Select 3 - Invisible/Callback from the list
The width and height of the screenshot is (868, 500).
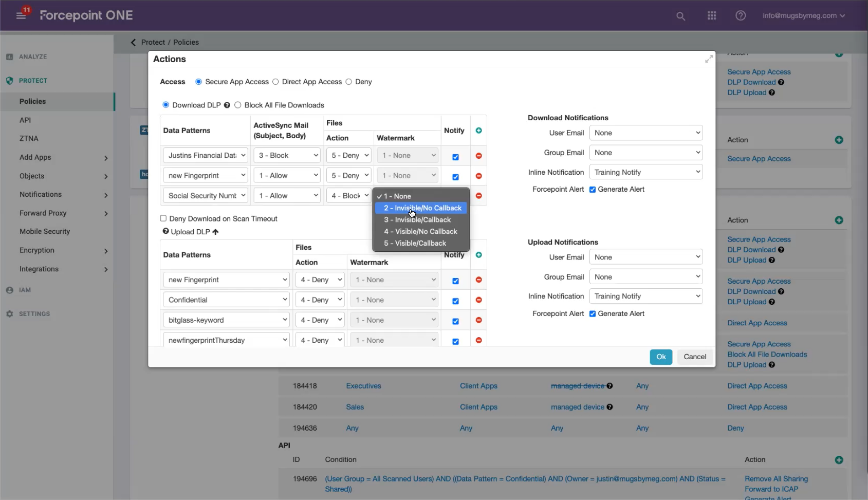tap(417, 219)
